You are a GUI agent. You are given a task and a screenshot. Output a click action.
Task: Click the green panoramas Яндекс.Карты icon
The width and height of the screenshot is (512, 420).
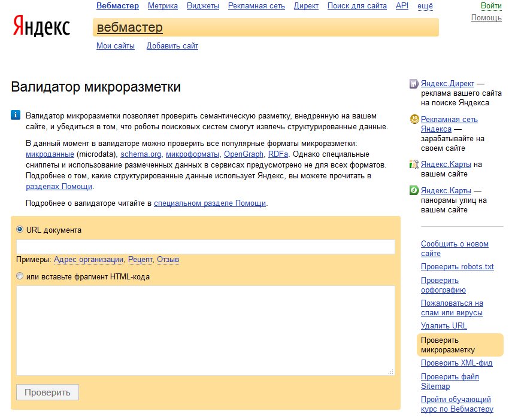click(x=414, y=190)
